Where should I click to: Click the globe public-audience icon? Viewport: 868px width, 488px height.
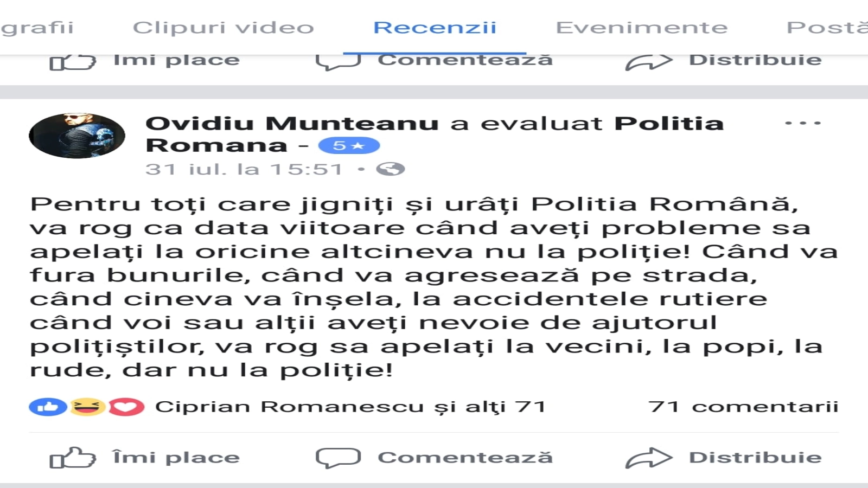click(x=391, y=169)
